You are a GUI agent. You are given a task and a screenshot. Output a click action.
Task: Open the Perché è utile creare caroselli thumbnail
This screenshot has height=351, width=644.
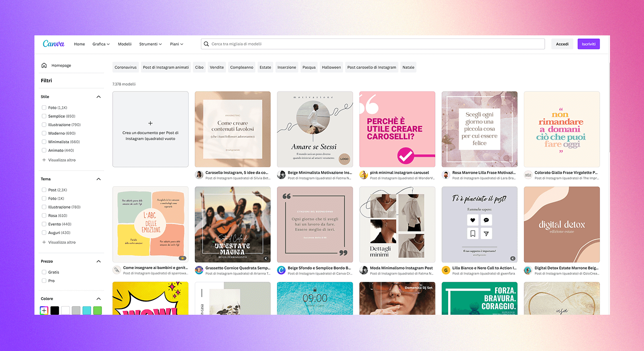click(x=397, y=129)
